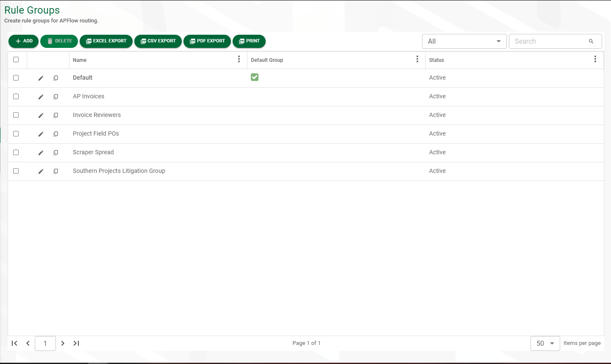Check Southern Projects Litigation Group checkbox
This screenshot has height=364, width=611.
(16, 171)
